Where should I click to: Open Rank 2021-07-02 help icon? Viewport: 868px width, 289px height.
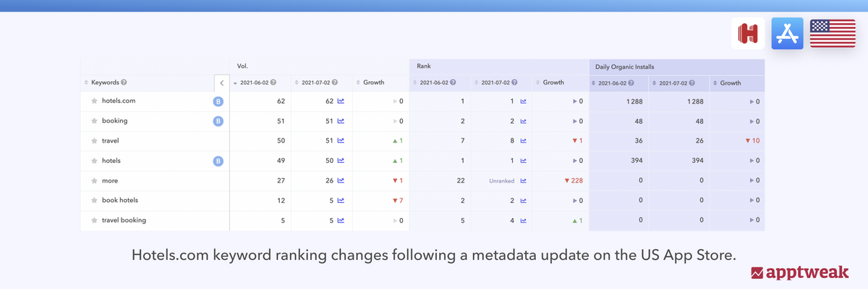coord(515,83)
